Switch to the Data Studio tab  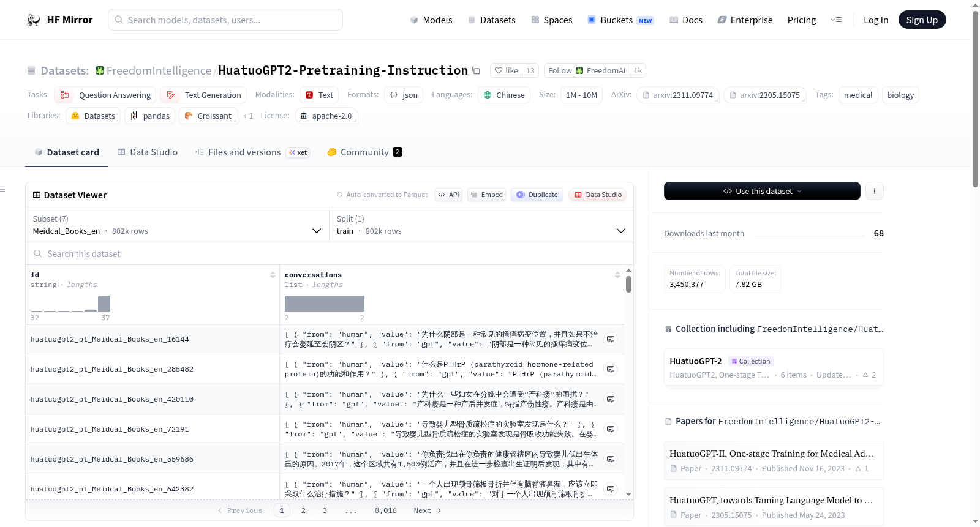(x=148, y=152)
